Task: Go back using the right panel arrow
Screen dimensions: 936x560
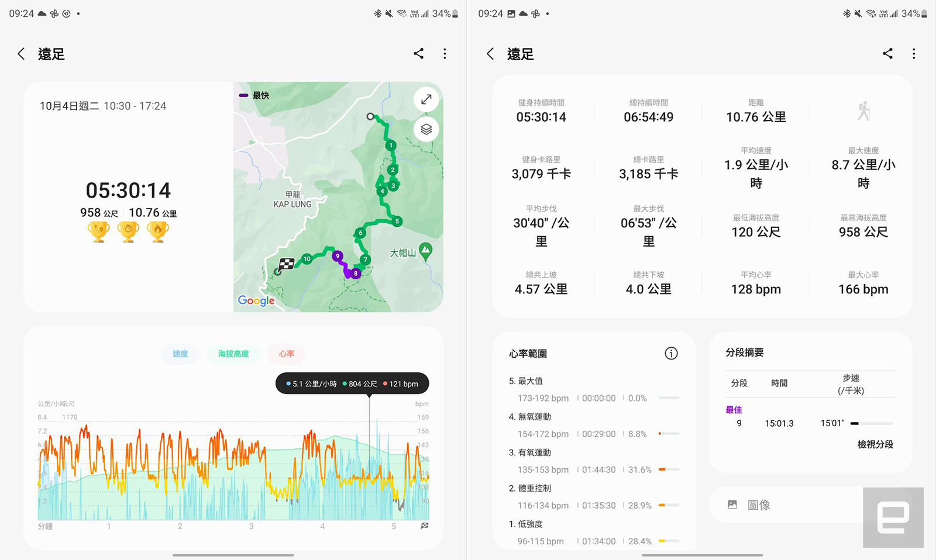Action: point(490,54)
